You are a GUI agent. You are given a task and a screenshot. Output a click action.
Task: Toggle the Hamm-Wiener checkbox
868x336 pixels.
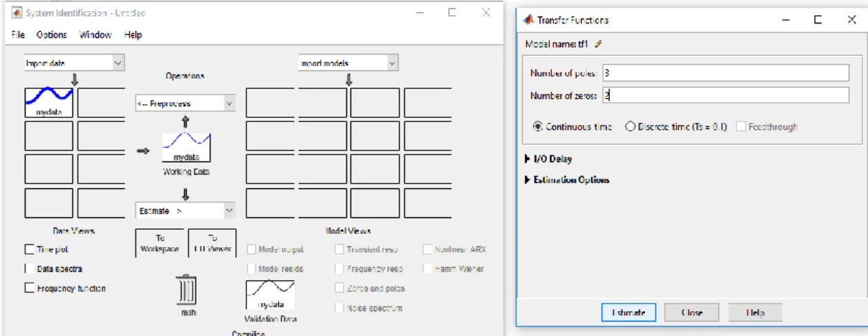(428, 268)
